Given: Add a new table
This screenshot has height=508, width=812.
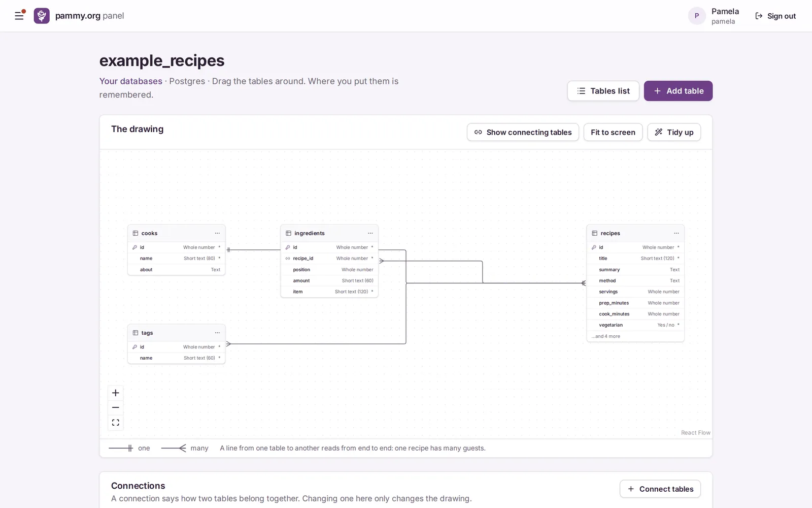Looking at the screenshot, I should click(x=678, y=91).
